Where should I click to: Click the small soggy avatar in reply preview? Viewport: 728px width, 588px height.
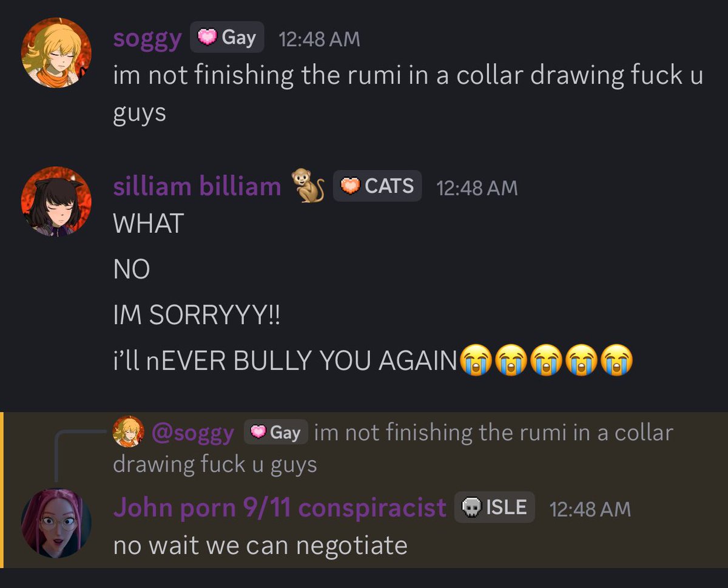(128, 431)
